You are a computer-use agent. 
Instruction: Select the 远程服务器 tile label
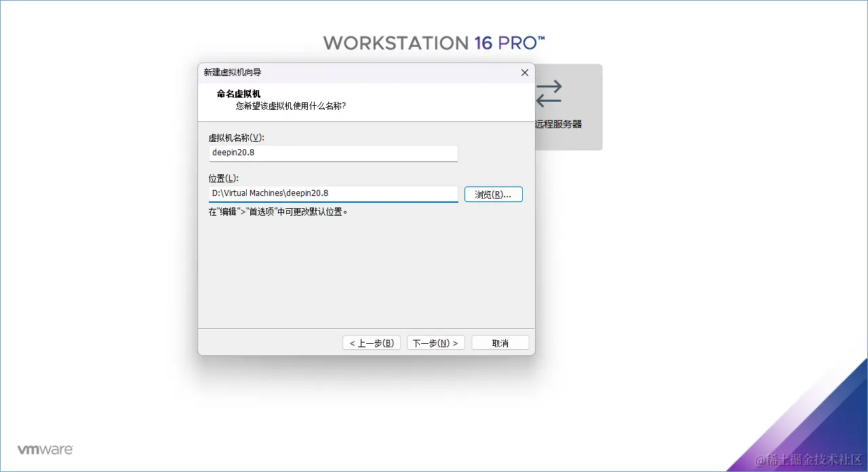tap(558, 125)
